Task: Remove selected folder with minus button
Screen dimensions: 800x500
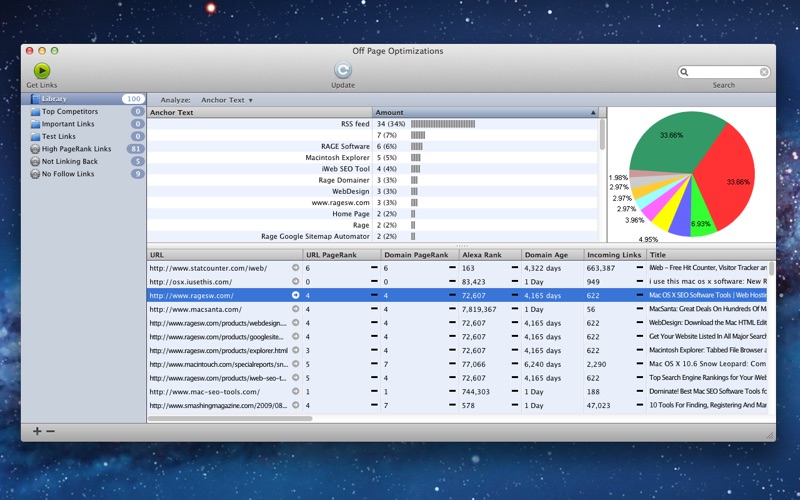Action: [51, 431]
